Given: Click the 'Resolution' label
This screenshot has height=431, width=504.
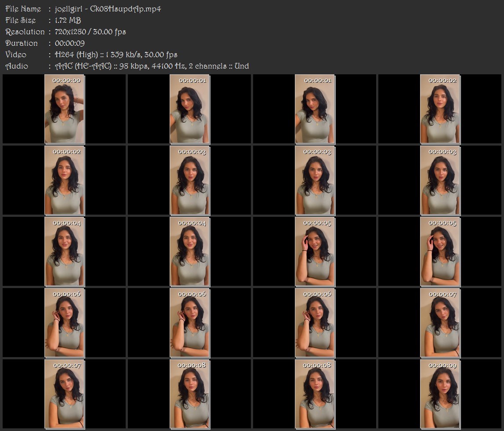Looking at the screenshot, I should click(x=25, y=32).
